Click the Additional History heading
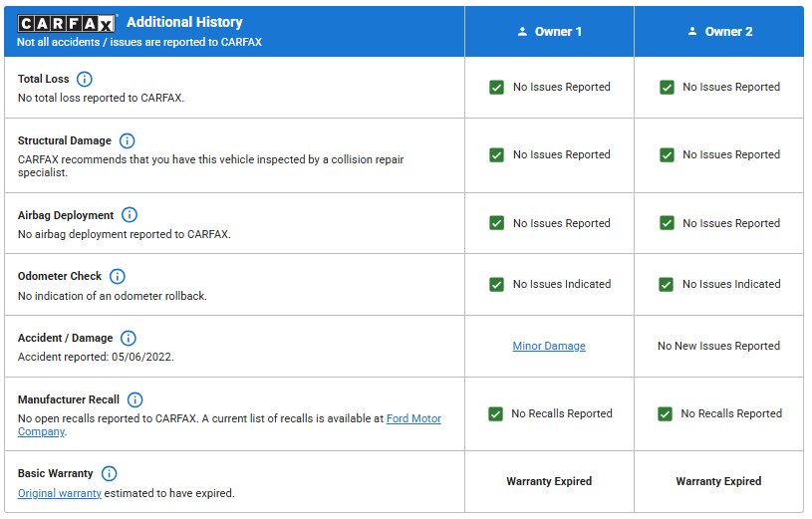 click(x=184, y=22)
